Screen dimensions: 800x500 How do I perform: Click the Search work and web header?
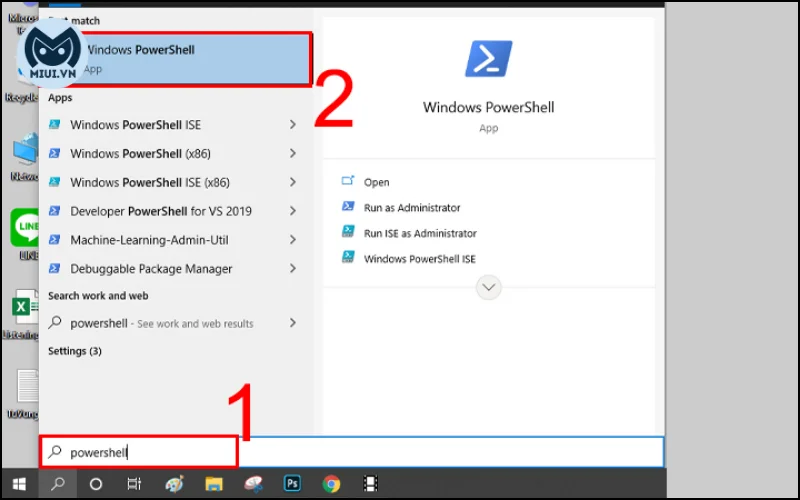[98, 296]
